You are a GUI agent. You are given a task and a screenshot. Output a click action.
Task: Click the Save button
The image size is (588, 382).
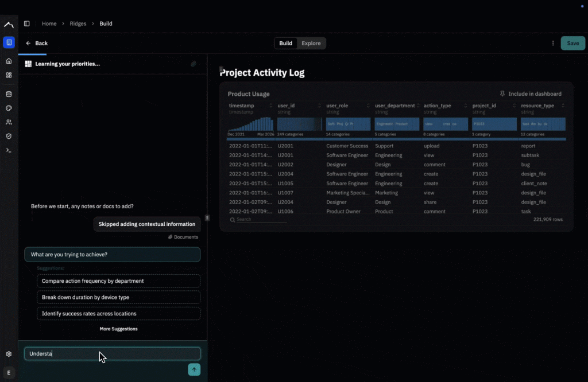pos(572,43)
